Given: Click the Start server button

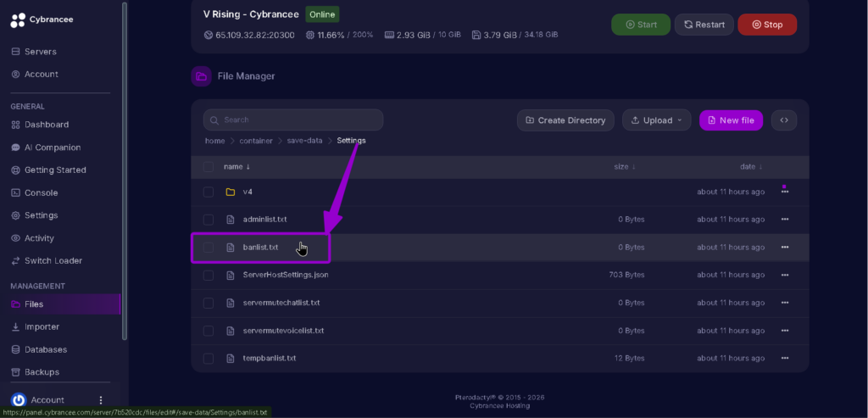Looking at the screenshot, I should coord(641,25).
